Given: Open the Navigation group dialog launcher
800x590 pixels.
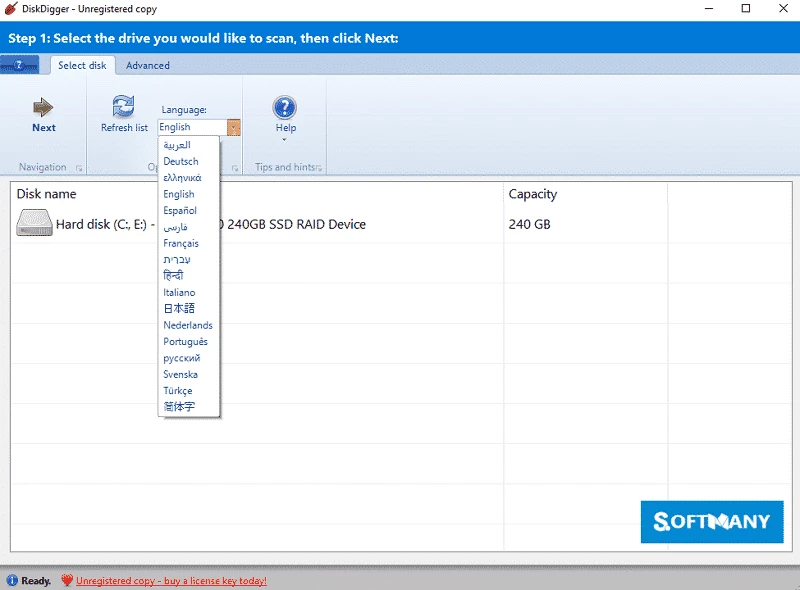Looking at the screenshot, I should tap(79, 168).
